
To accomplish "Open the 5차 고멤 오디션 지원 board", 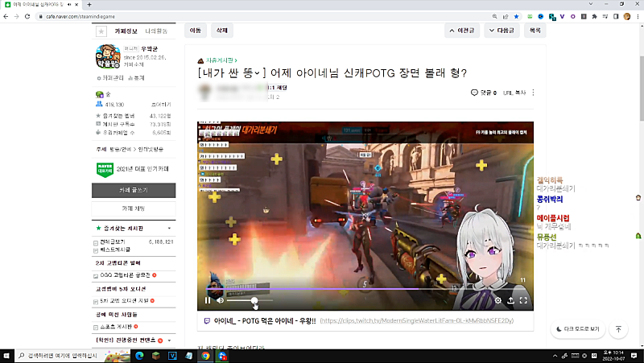I will pyautogui.click(x=125, y=301).
